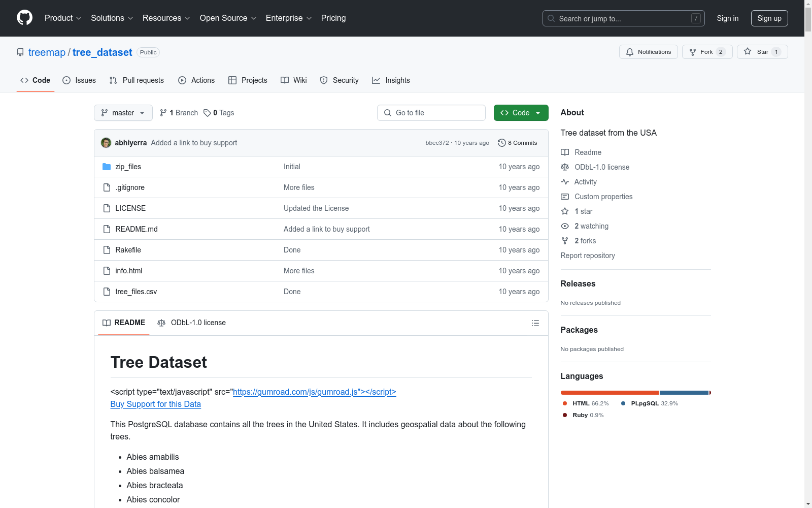Click the book icon beside Readme
812x508 pixels.
tap(565, 152)
